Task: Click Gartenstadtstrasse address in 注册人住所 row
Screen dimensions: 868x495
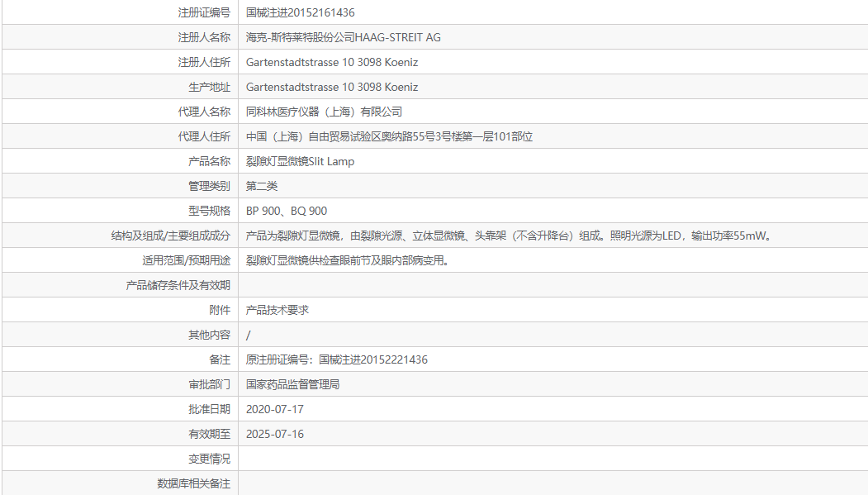Action: [331, 62]
